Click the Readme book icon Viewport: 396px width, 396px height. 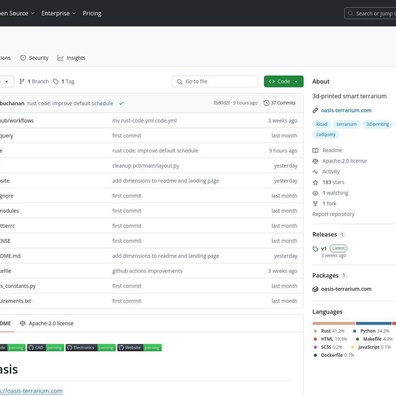[x=315, y=150]
